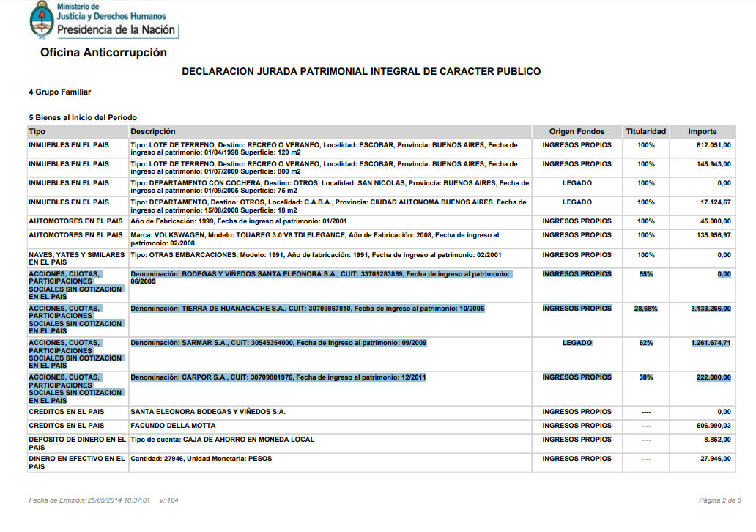Click the C.A.B.A. departamento description

(x=328, y=206)
